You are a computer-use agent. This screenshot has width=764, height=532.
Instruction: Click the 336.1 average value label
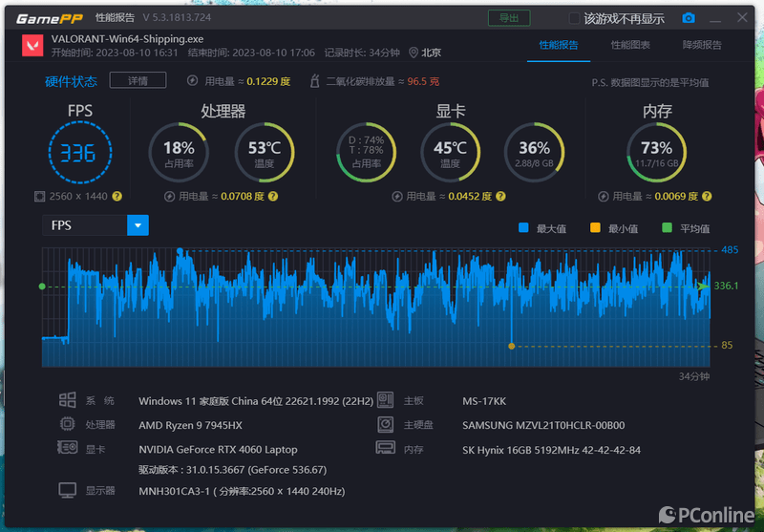(726, 286)
